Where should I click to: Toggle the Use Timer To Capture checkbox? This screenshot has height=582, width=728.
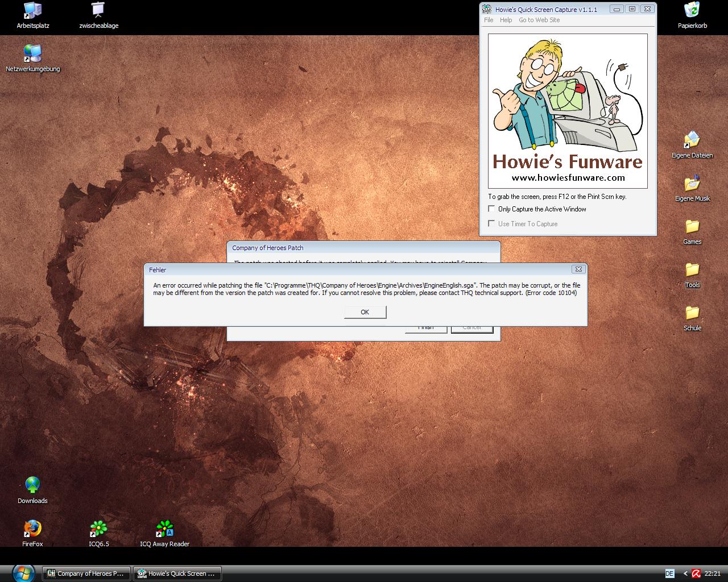pos(492,224)
